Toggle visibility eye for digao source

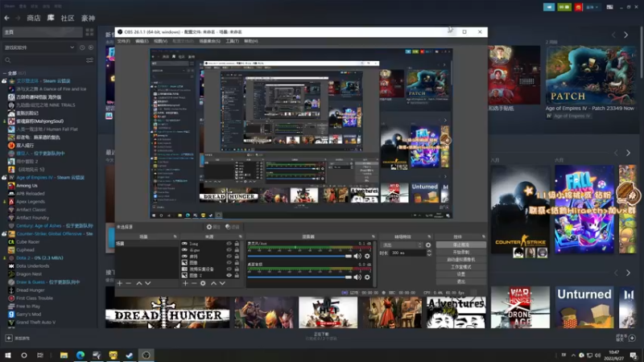pos(229,249)
